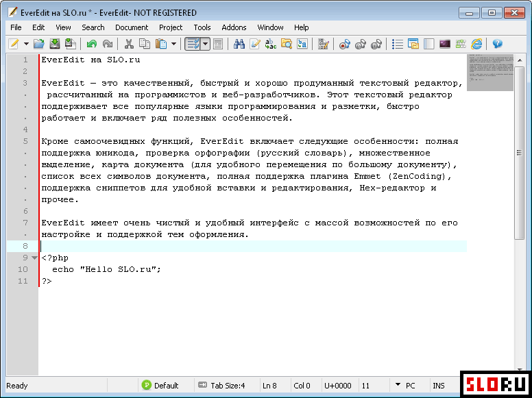Open the Search menu

tap(93, 27)
